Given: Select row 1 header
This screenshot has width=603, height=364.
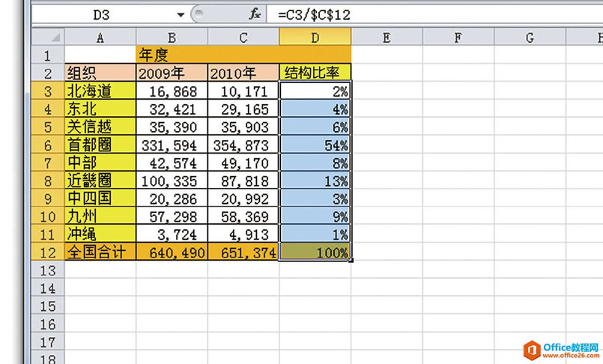Looking at the screenshot, I should tap(48, 55).
